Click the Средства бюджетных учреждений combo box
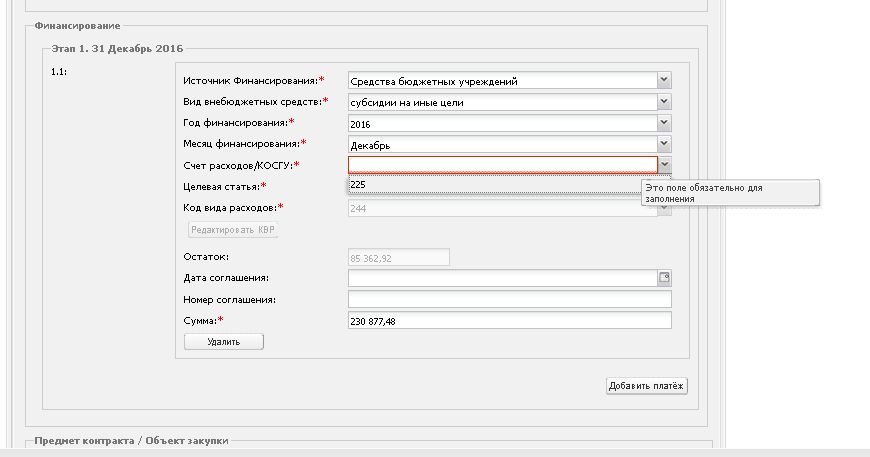The width and height of the screenshot is (870, 457). pyautogui.click(x=503, y=81)
